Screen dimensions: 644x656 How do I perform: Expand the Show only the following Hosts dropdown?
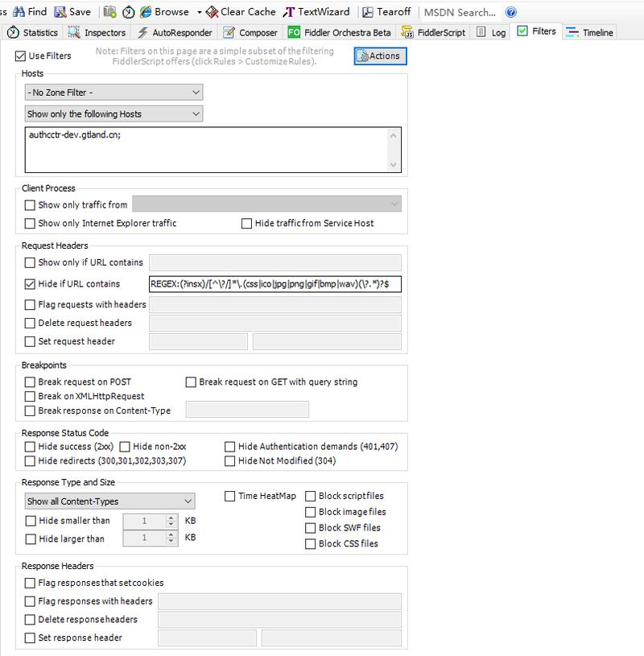[x=114, y=113]
